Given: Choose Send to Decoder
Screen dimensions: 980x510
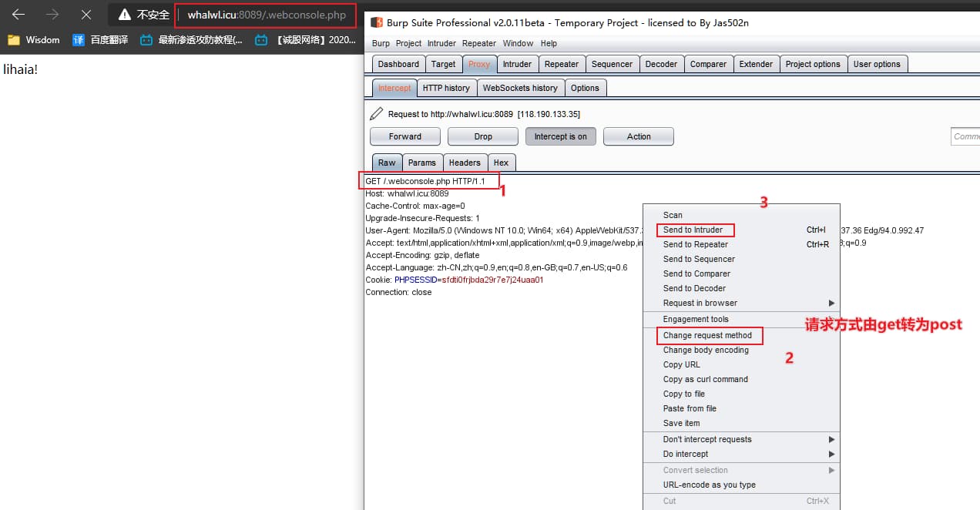Looking at the screenshot, I should 741,288.
